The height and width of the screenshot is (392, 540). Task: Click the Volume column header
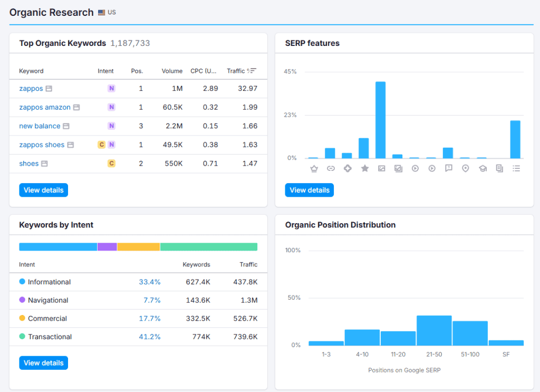[172, 71]
